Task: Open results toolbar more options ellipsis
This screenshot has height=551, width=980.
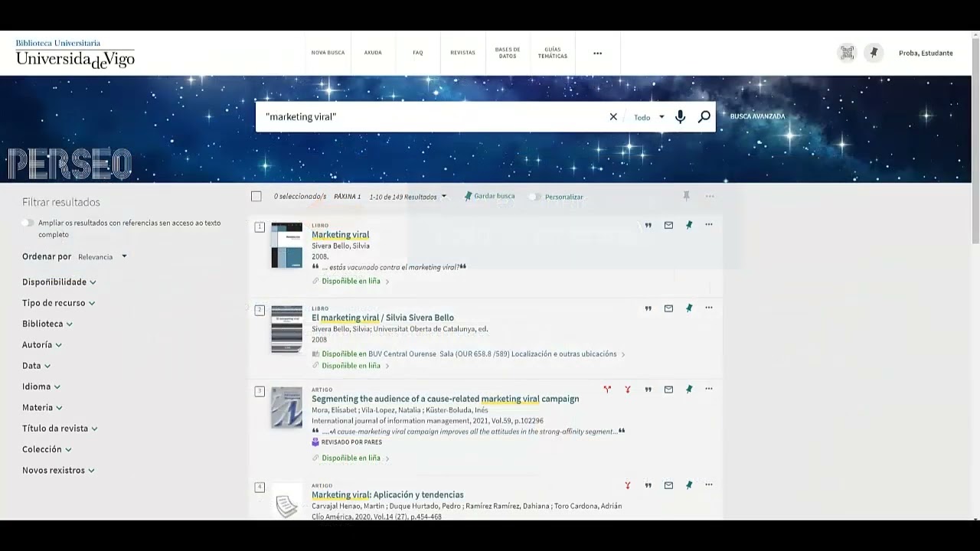Action: click(710, 196)
